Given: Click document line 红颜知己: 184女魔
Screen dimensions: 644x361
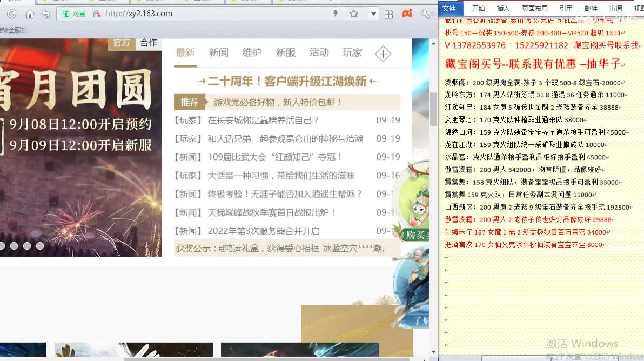Looking at the screenshot, I should click(x=533, y=107).
